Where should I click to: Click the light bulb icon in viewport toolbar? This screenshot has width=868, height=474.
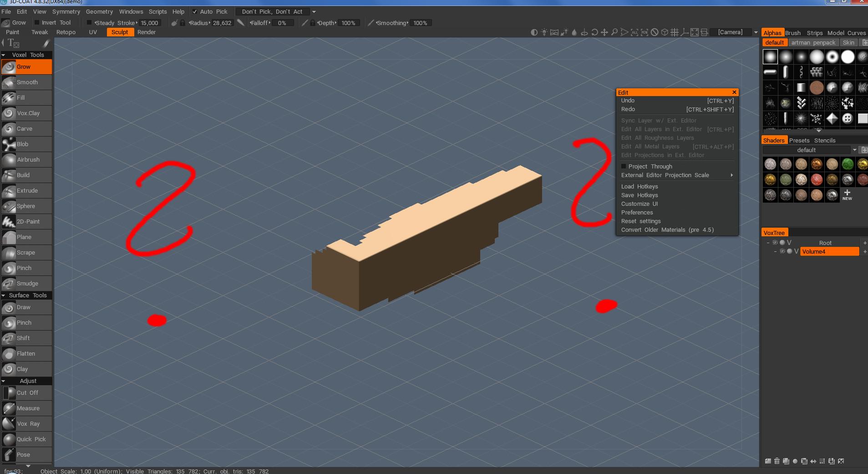(544, 32)
